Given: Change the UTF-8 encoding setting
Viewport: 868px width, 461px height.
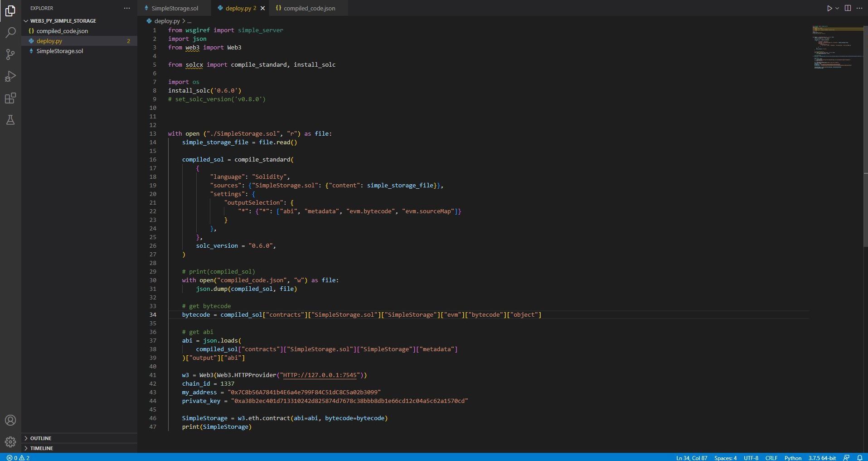Looking at the screenshot, I should coord(751,457).
